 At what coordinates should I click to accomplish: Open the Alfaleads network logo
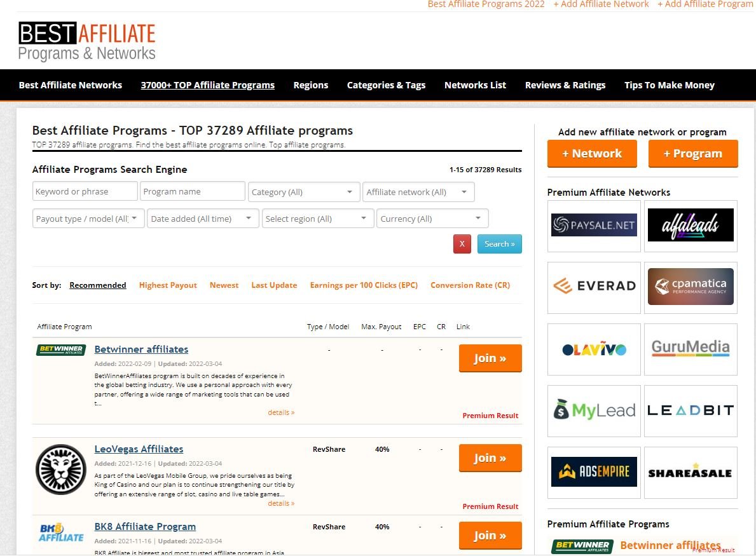click(x=691, y=226)
